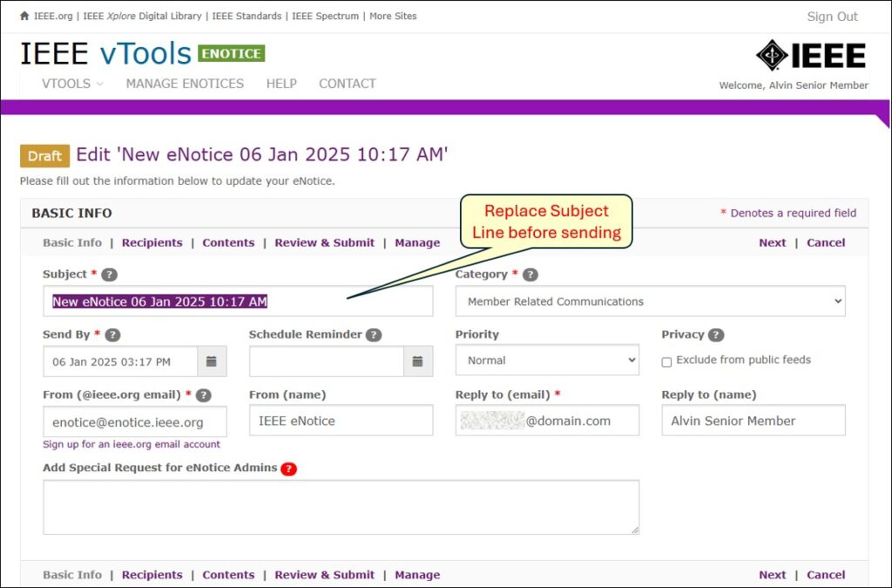
Task: Open IEEE.org link
Action: pos(53,16)
